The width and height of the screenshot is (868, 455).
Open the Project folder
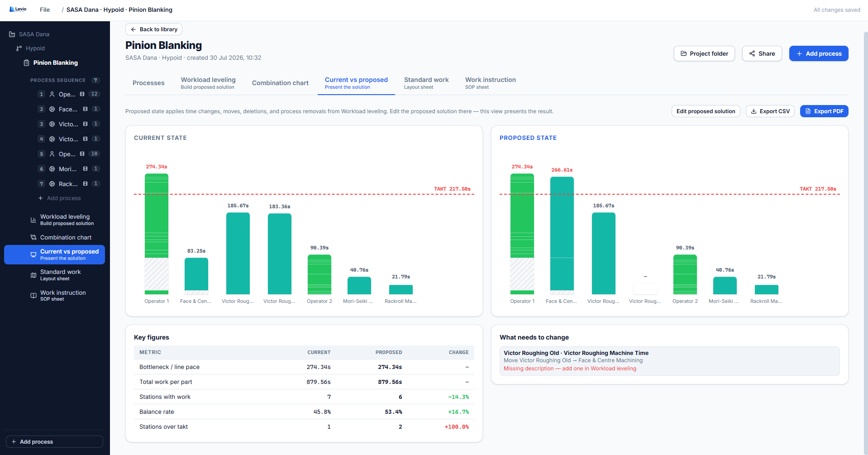click(x=704, y=53)
